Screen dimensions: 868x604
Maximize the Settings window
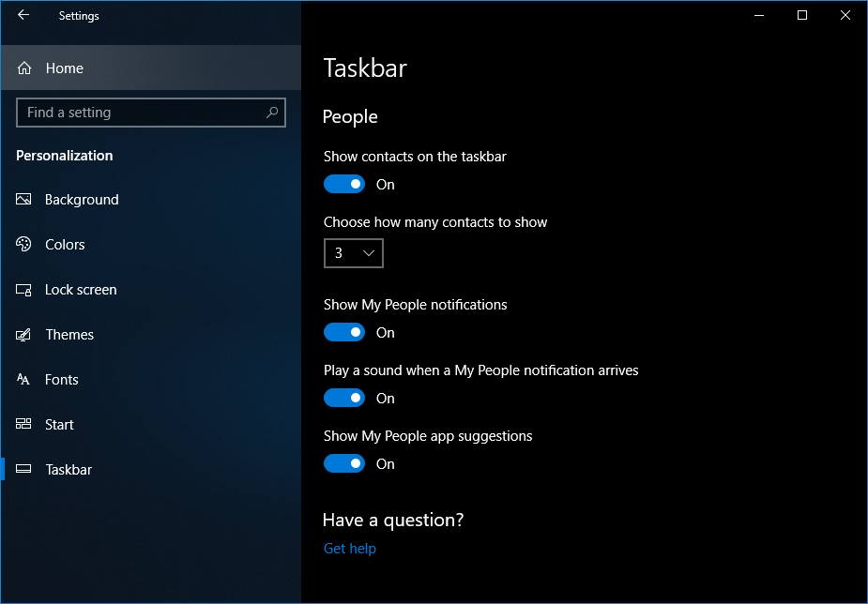(x=802, y=15)
